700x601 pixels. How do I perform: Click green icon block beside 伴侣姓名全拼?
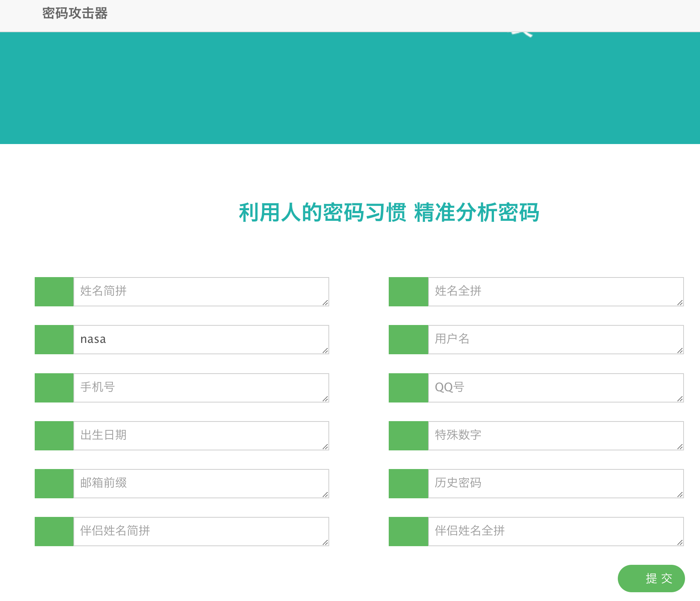[408, 531]
